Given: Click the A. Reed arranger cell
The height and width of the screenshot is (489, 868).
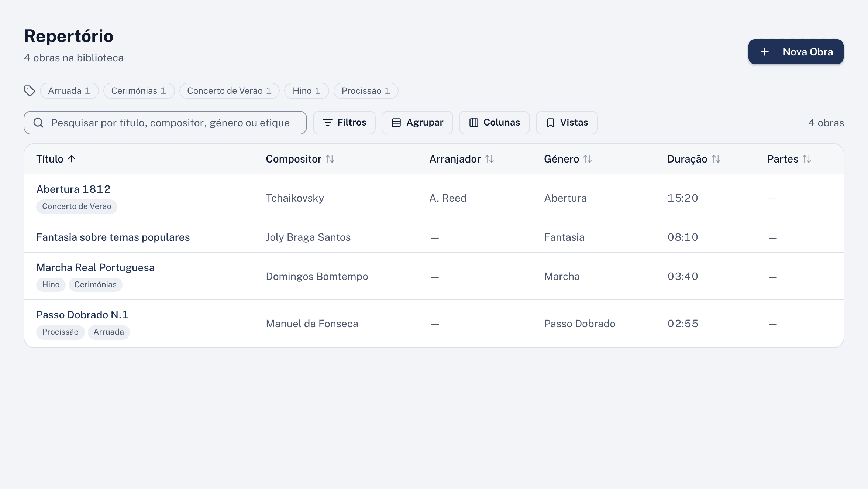Looking at the screenshot, I should click(448, 198).
